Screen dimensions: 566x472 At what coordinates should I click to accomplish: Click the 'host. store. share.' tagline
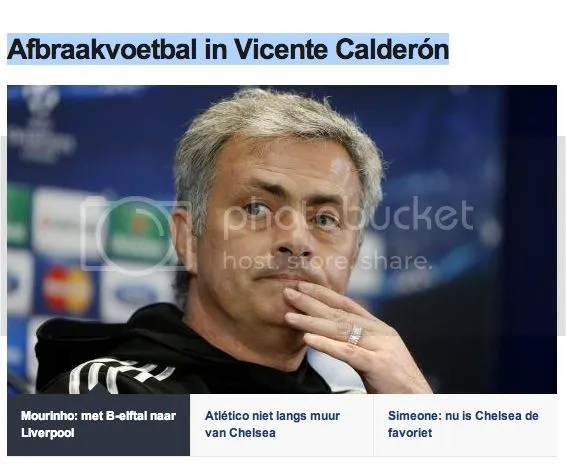tap(327, 261)
